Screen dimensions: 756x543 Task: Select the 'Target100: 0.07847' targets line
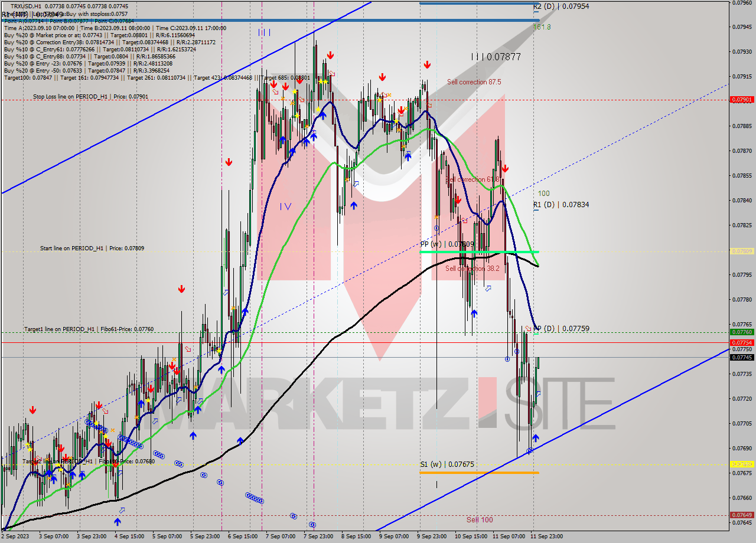(x=157, y=78)
